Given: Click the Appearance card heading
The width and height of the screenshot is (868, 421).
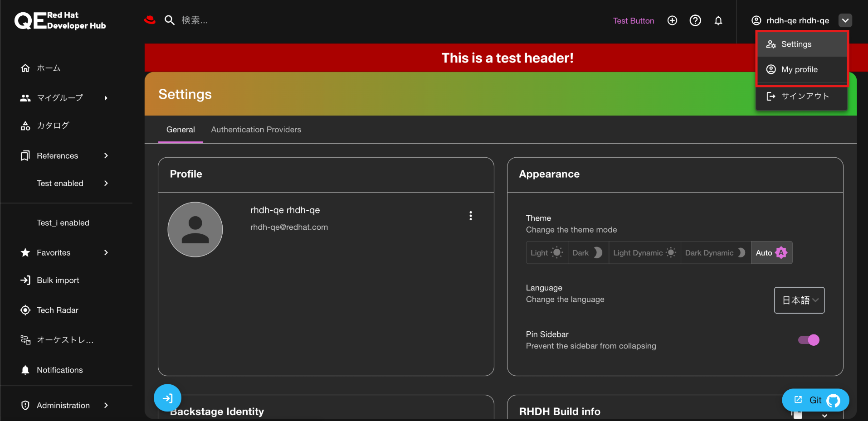Looking at the screenshot, I should (549, 174).
